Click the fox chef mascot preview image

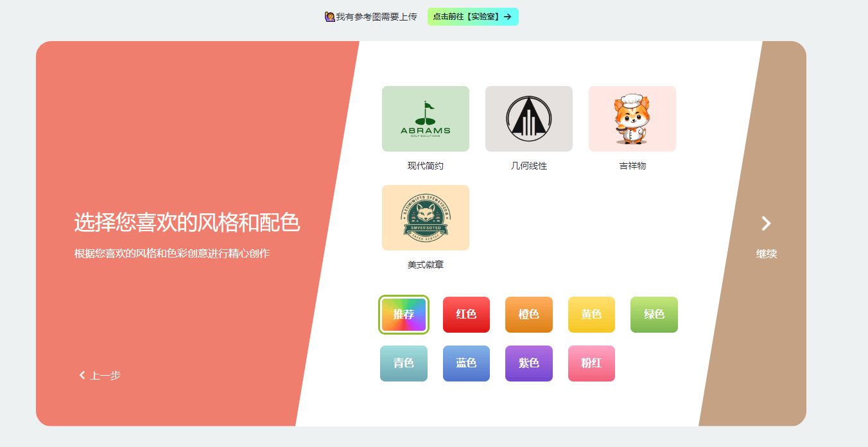pos(632,119)
